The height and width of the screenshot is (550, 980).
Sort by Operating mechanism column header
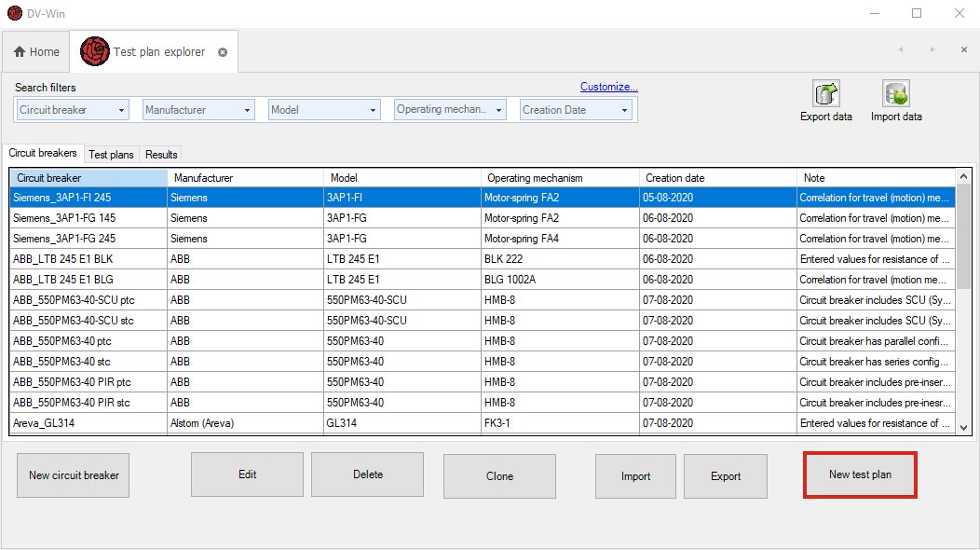pos(561,178)
